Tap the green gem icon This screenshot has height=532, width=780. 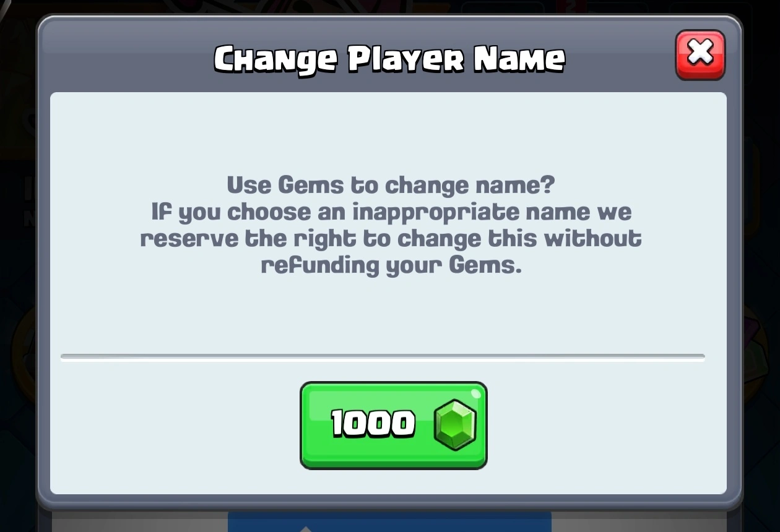click(456, 424)
